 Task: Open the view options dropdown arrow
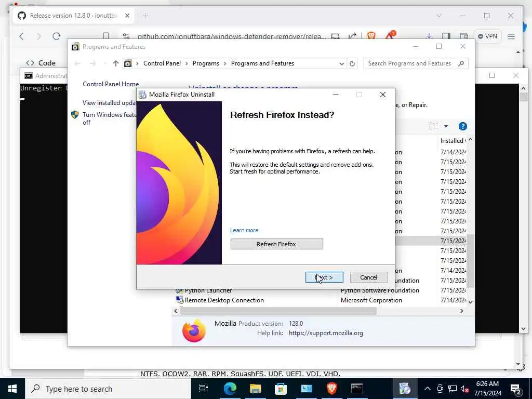pos(446,126)
